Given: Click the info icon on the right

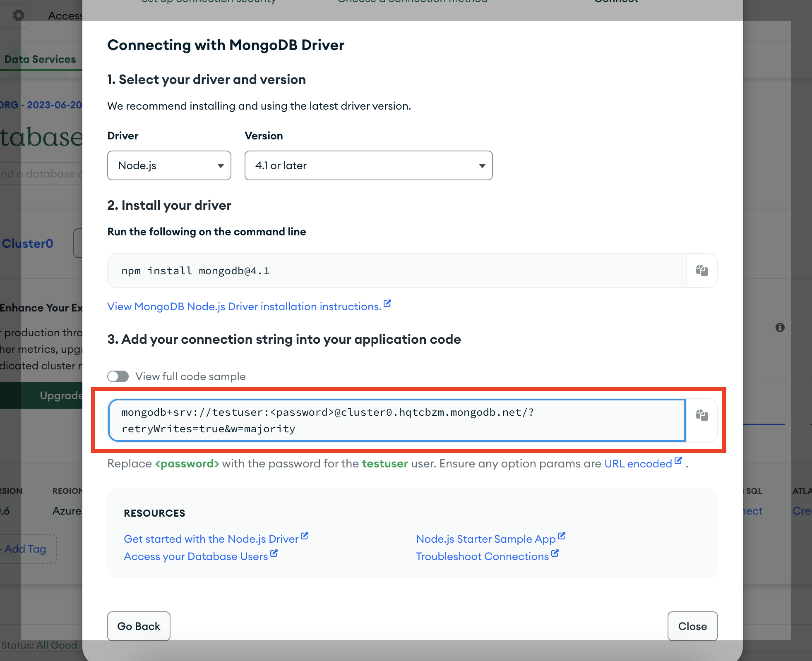Looking at the screenshot, I should point(780,328).
